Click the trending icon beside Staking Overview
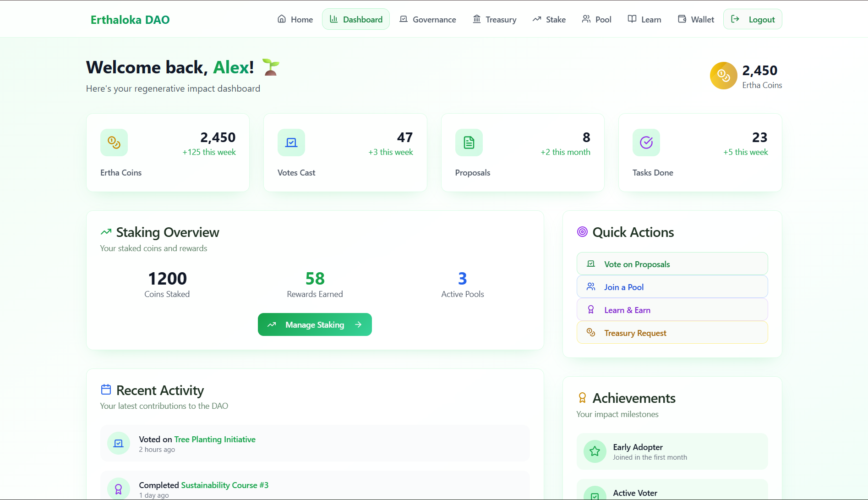This screenshot has width=868, height=500. (106, 232)
